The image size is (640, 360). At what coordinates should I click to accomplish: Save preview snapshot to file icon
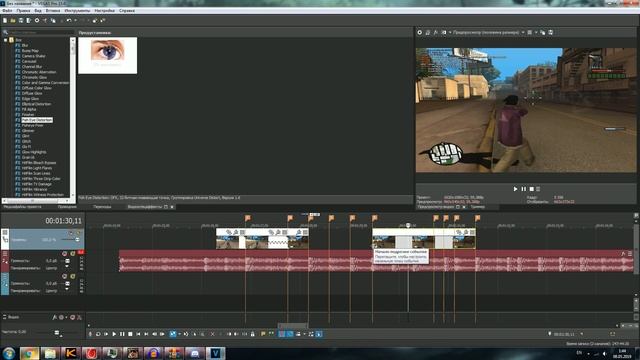click(551, 32)
